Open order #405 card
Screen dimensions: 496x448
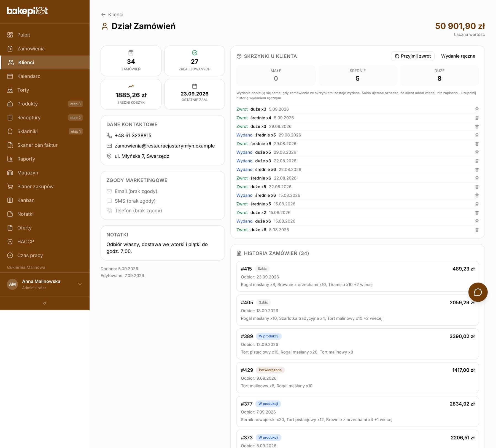click(x=357, y=310)
